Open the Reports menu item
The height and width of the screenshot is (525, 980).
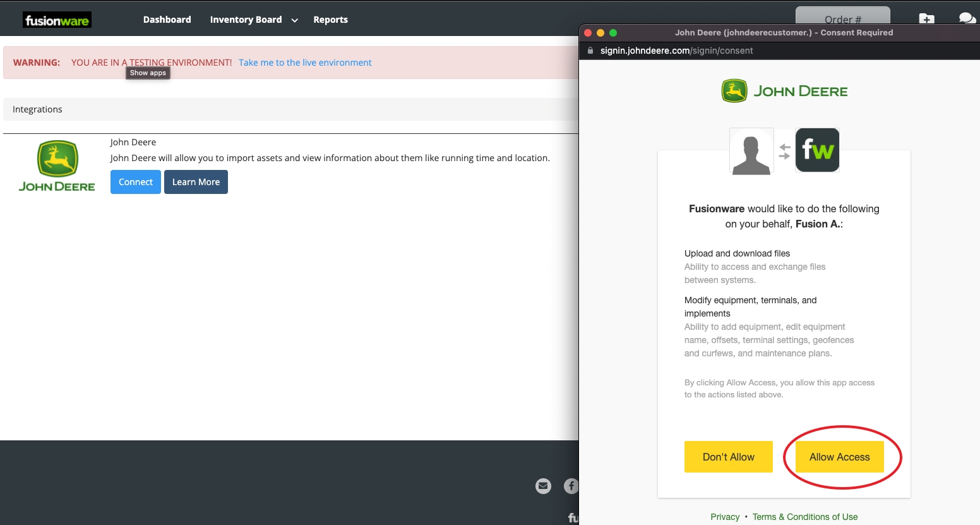pyautogui.click(x=330, y=20)
